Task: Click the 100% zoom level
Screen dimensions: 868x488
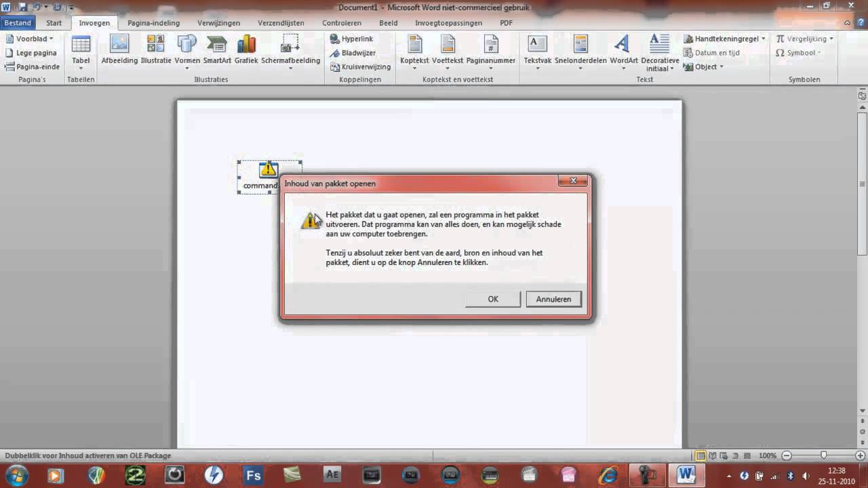Action: (767, 455)
